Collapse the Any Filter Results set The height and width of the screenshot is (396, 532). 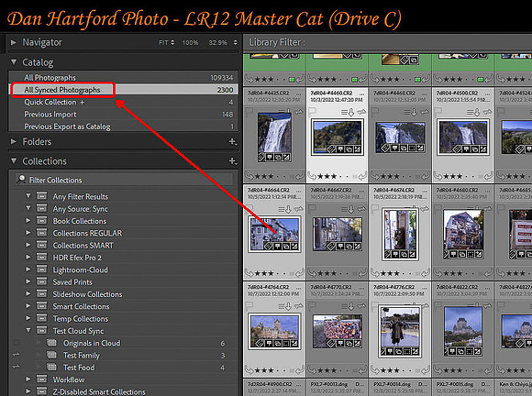28,196
